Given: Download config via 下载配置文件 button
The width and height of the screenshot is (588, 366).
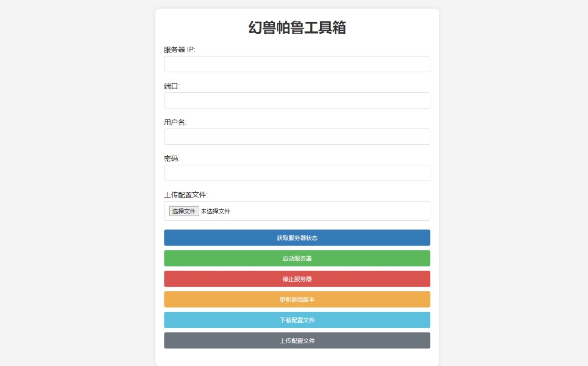Looking at the screenshot, I should click(x=297, y=320).
